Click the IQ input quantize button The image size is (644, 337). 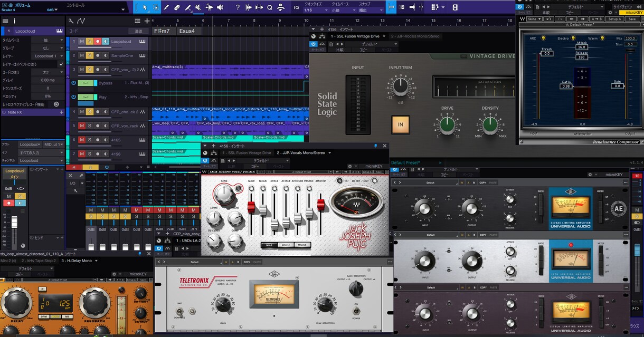(x=296, y=7)
